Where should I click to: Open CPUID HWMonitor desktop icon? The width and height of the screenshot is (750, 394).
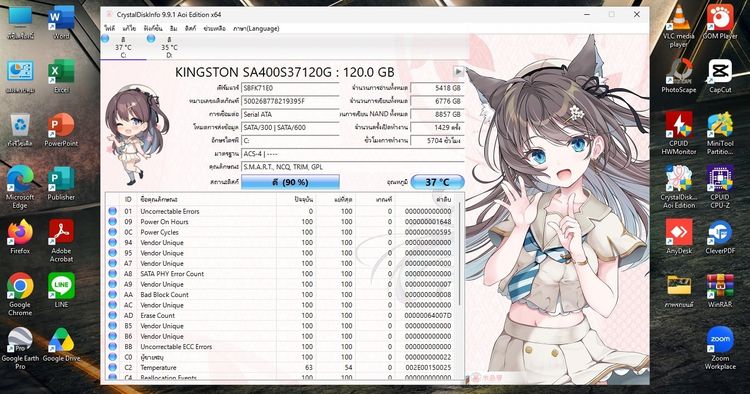point(679,134)
